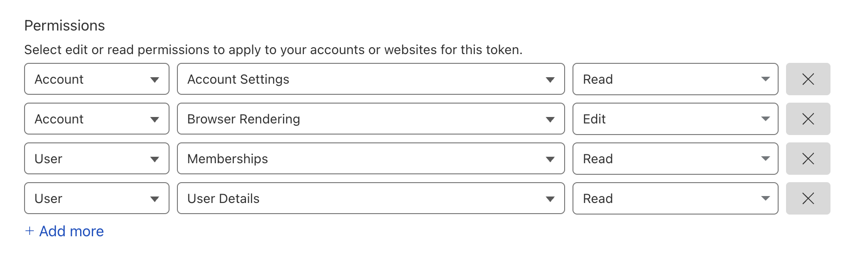Change the Read level for User Details
The height and width of the screenshot is (258, 868).
(x=675, y=198)
